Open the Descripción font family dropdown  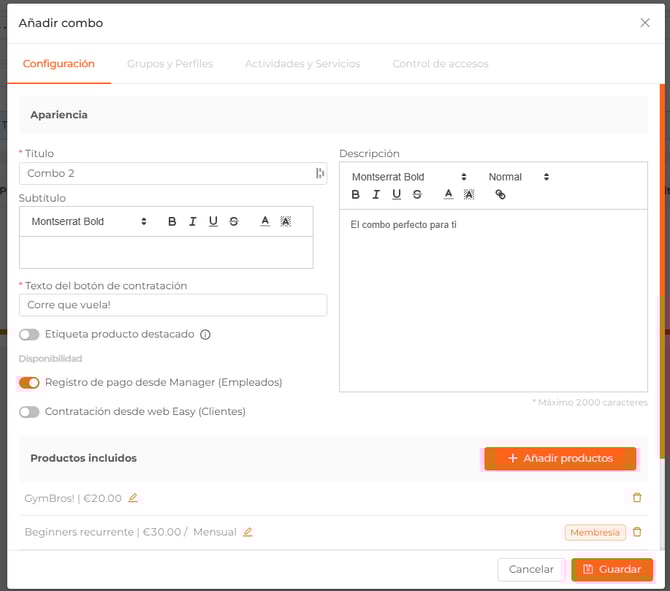[409, 177]
